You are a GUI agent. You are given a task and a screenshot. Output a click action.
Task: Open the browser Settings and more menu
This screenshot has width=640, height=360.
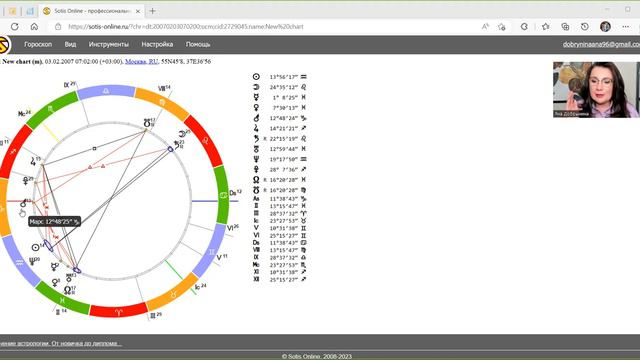(626, 27)
